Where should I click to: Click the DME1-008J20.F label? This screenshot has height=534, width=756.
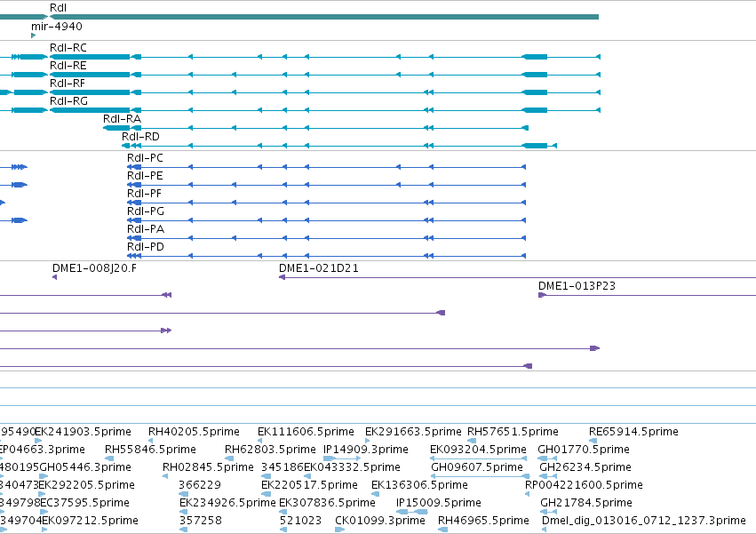94,268
